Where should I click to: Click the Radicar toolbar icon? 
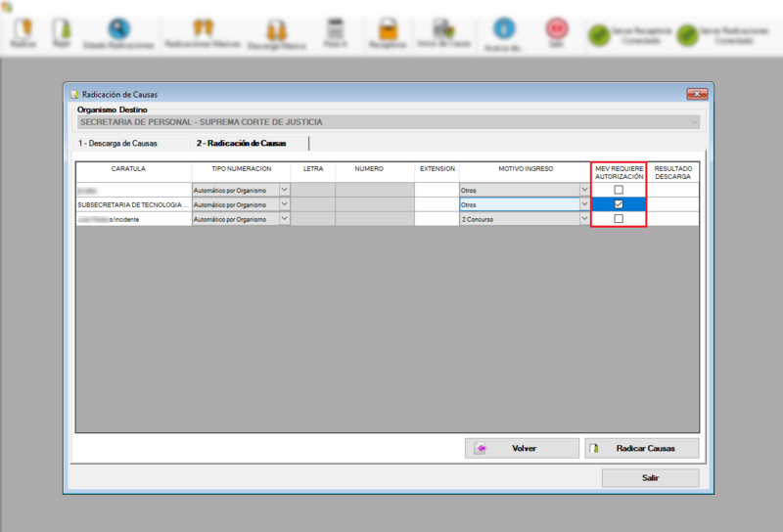pos(23,29)
